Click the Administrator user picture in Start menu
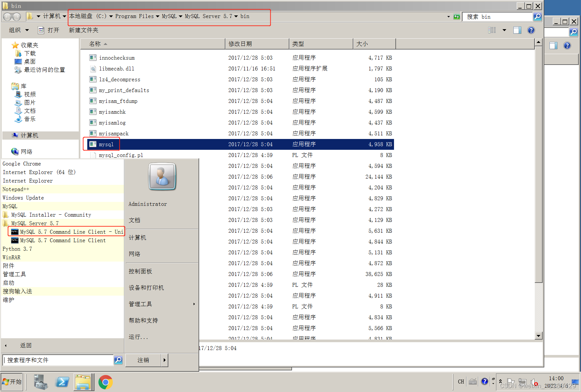The width and height of the screenshot is (581, 392). 162,176
